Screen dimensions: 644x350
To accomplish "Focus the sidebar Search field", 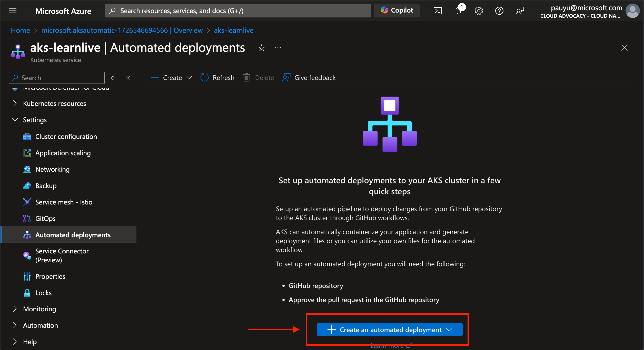I will (x=57, y=78).
